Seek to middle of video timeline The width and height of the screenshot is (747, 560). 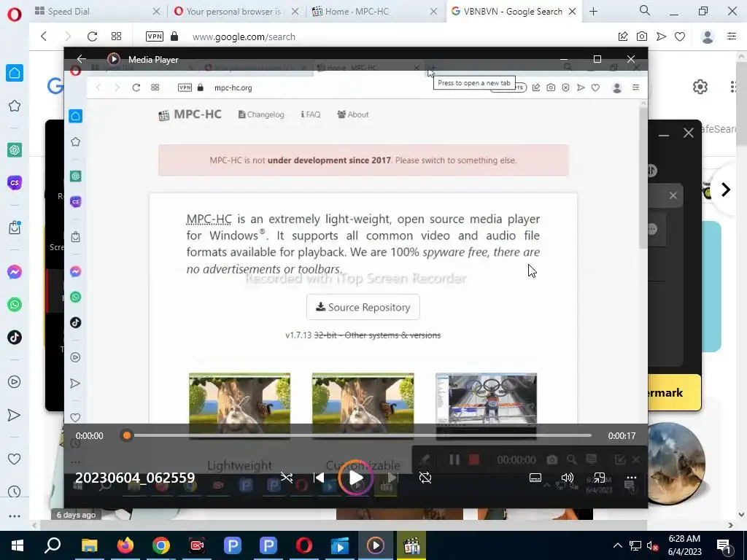359,435
